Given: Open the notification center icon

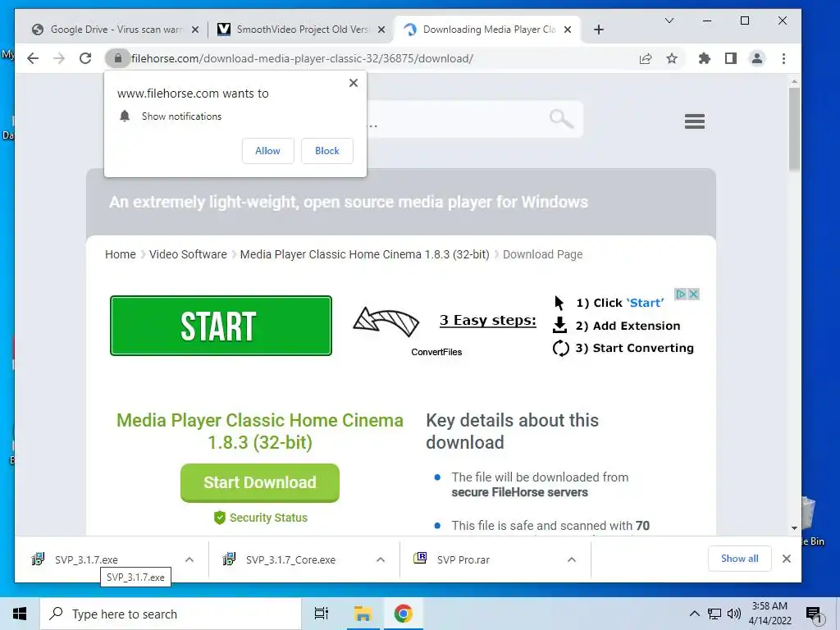Looking at the screenshot, I should [814, 615].
